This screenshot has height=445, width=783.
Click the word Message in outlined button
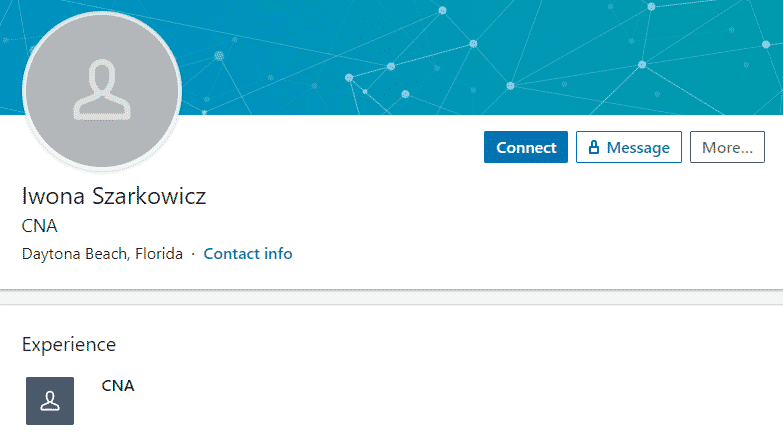click(x=638, y=148)
